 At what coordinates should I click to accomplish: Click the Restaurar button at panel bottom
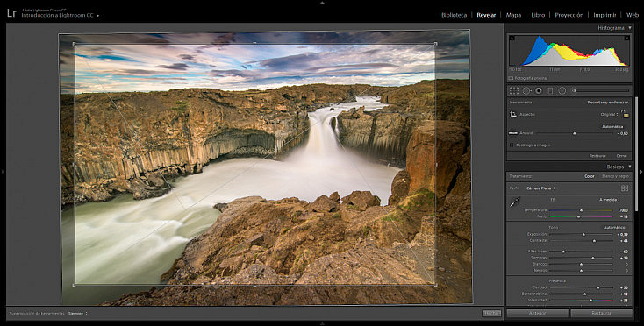coord(601,313)
